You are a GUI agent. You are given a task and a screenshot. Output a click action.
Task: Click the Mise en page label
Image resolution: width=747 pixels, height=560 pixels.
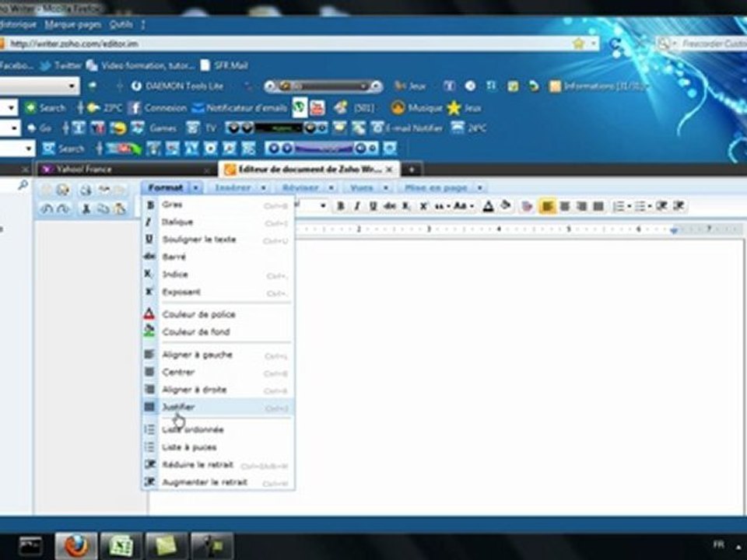(x=436, y=188)
